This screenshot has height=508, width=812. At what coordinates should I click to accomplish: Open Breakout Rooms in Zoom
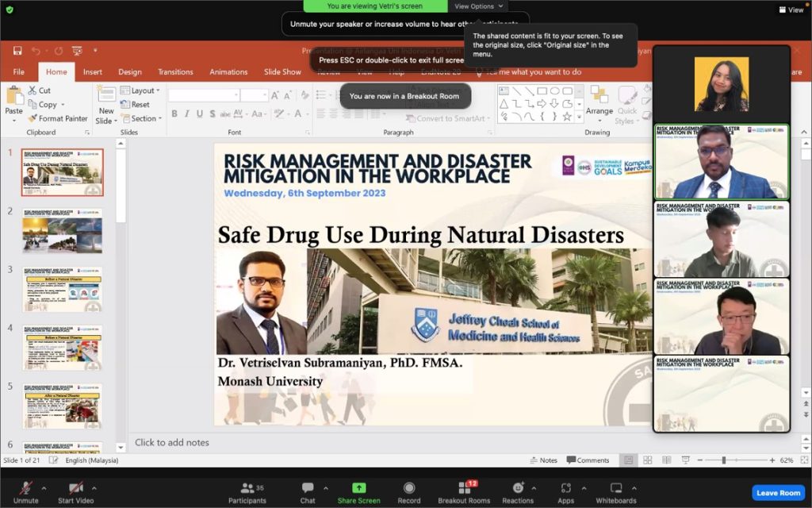(x=464, y=492)
